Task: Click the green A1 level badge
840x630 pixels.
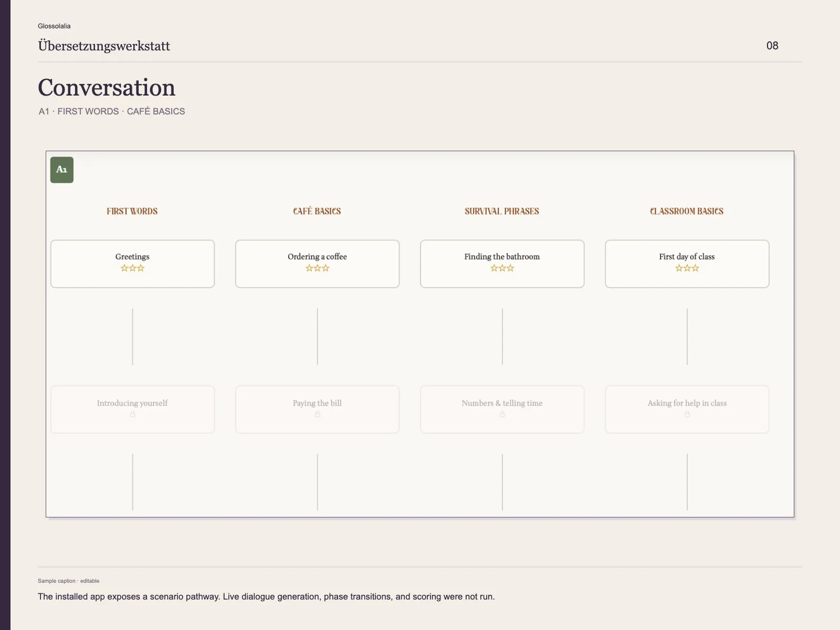Action: click(62, 170)
